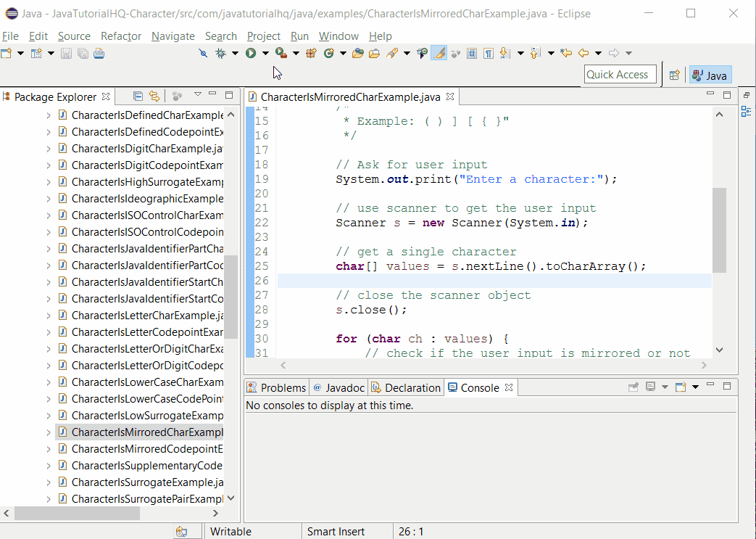Open the dropdown next to the Run button

pos(265,52)
